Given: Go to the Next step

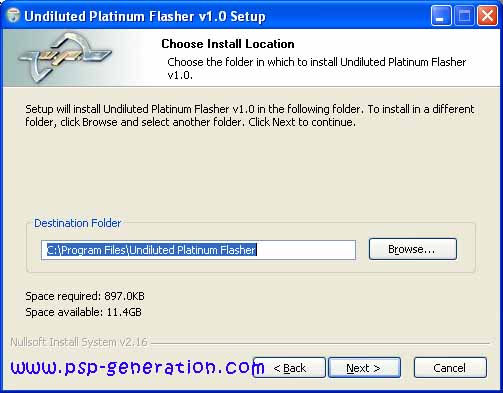Looking at the screenshot, I should point(364,367).
